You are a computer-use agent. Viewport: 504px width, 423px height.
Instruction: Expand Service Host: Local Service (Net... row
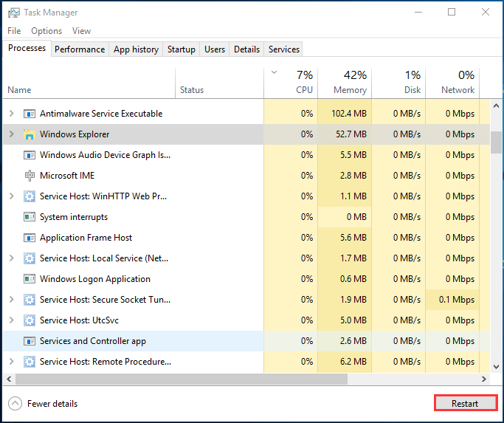pyautogui.click(x=12, y=258)
